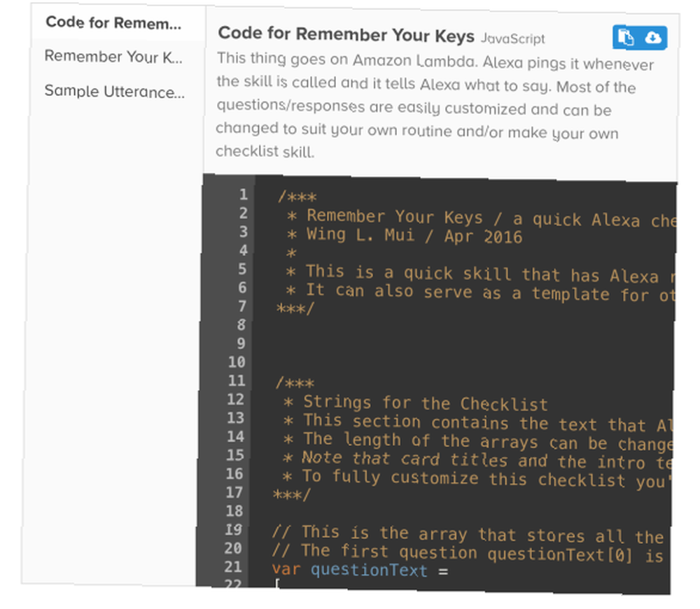700x609 pixels.
Task: Click the comment "// The first question questionText[0]"
Action: 468,553
